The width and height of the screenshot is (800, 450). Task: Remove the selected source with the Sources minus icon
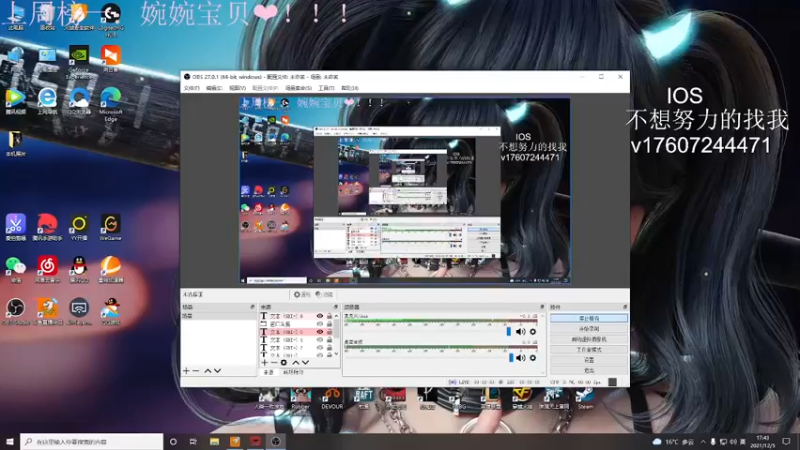coord(274,362)
